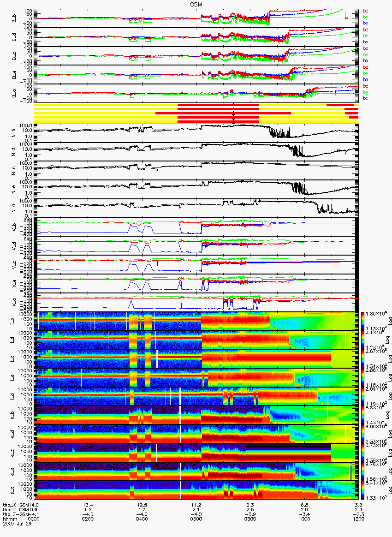
Task: Click the by legend label of B_c panel
Action: pyautogui.click(x=365, y=54)
